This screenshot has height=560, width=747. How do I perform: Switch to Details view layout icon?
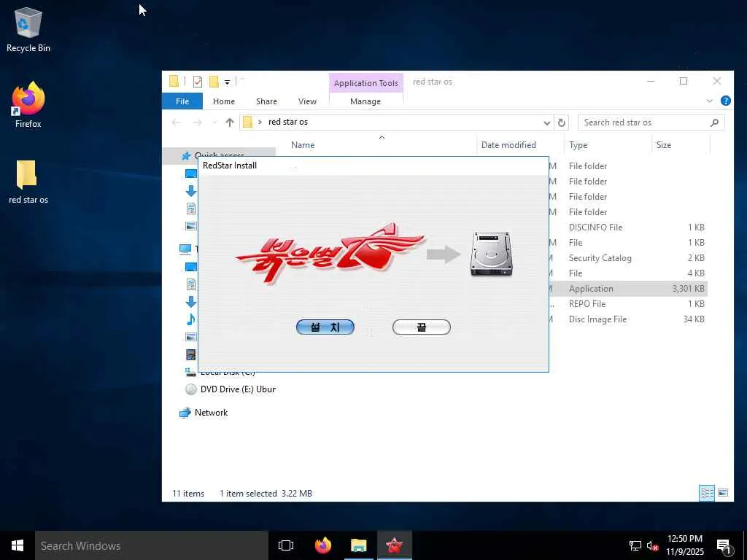(706, 493)
